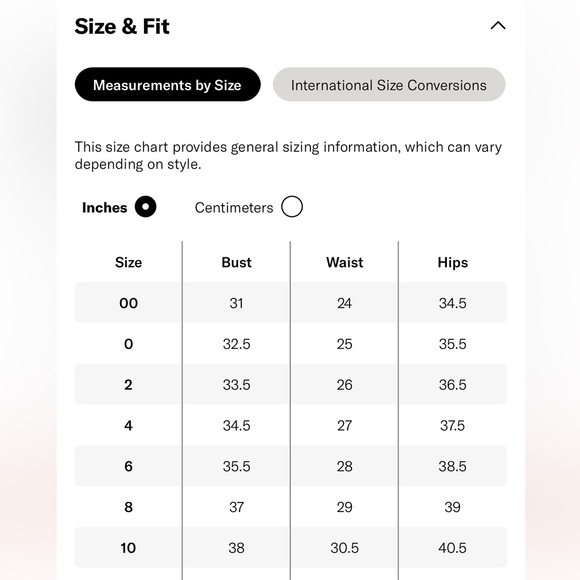The width and height of the screenshot is (580, 580).
Task: Select the size 0 row label
Action: [x=128, y=344]
